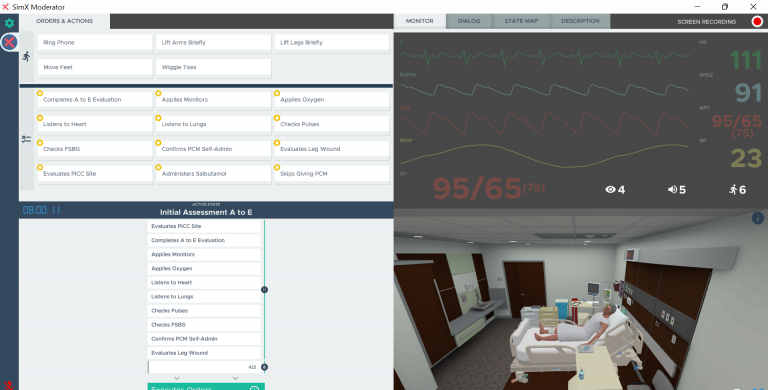Screen dimensions: 768x390
Task: Open the blue info icon over scene
Action: point(757,218)
